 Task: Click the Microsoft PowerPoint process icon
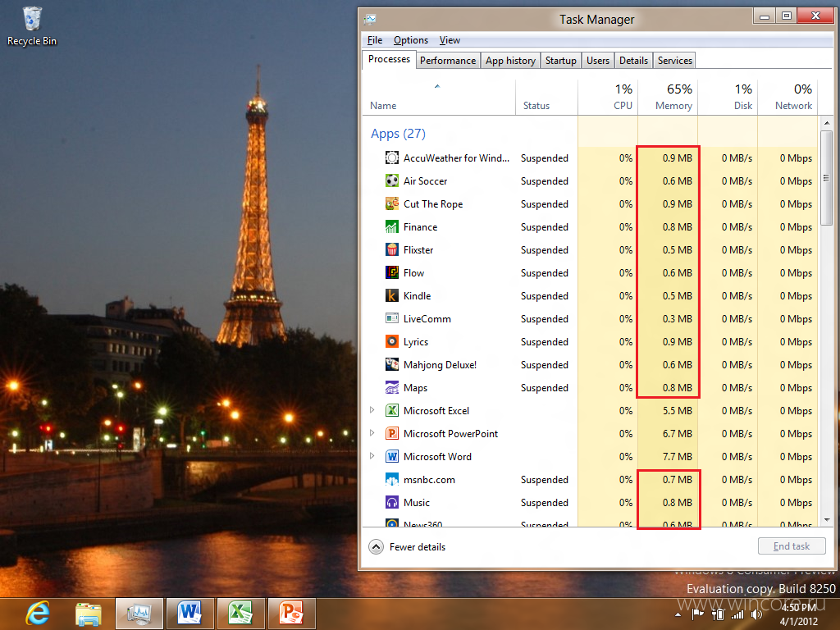pos(391,434)
